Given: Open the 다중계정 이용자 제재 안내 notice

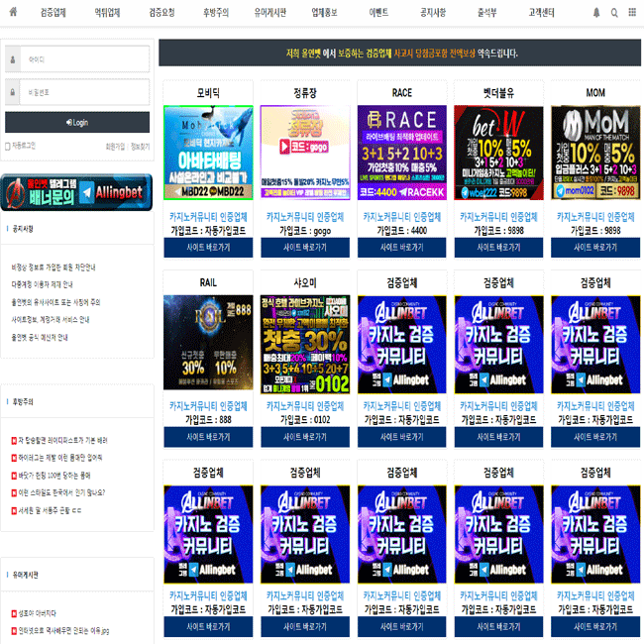Looking at the screenshot, I should click(43, 284).
